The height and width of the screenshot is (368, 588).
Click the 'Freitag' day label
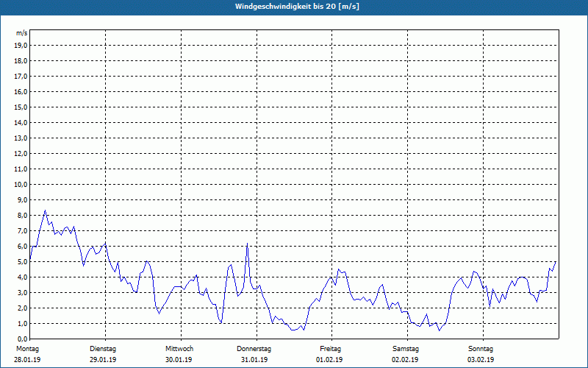coord(330,349)
